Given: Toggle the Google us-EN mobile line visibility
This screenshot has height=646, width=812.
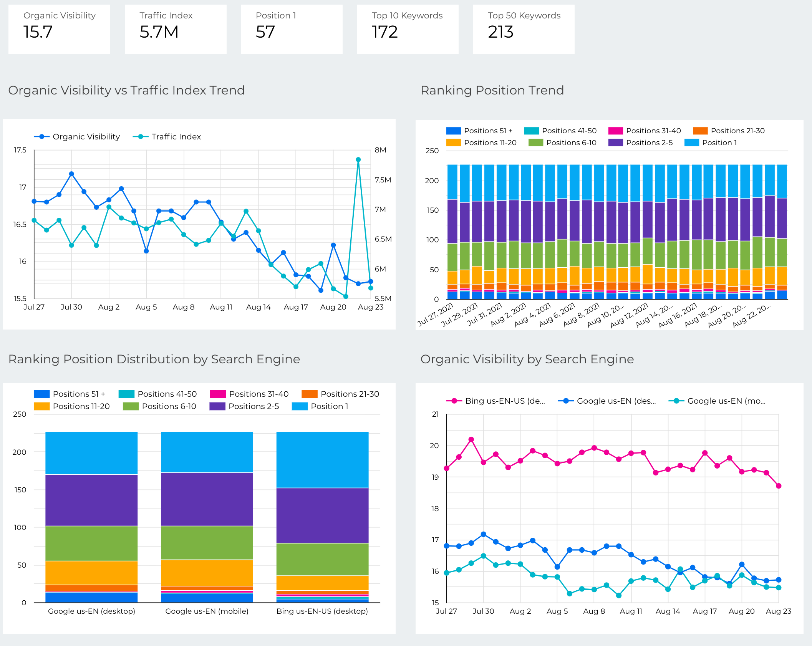Looking at the screenshot, I should tap(676, 401).
